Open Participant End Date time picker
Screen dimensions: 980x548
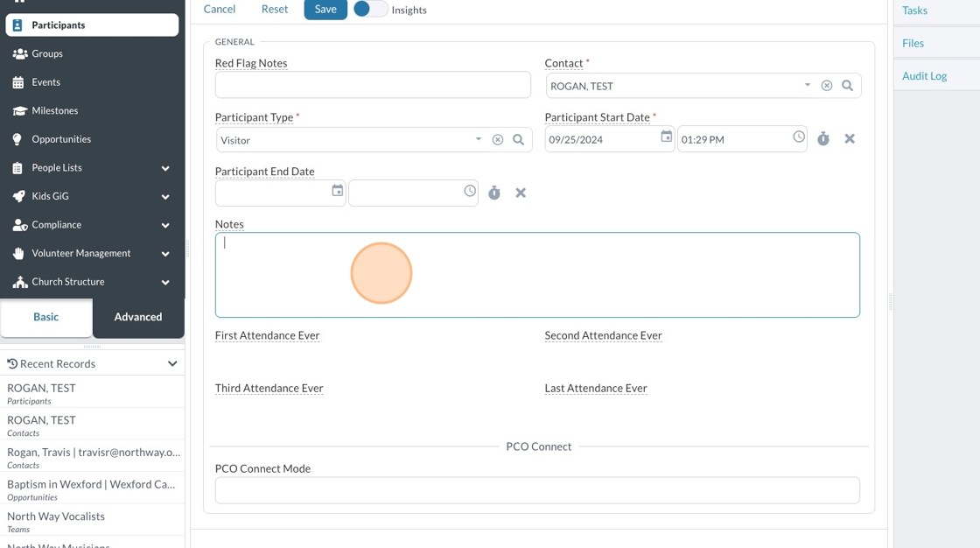click(470, 191)
